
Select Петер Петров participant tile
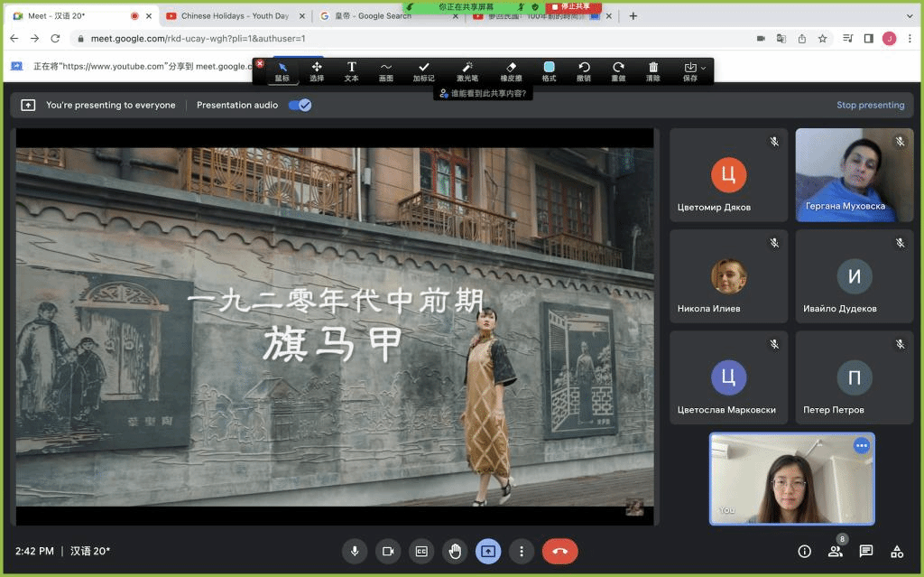[855, 377]
